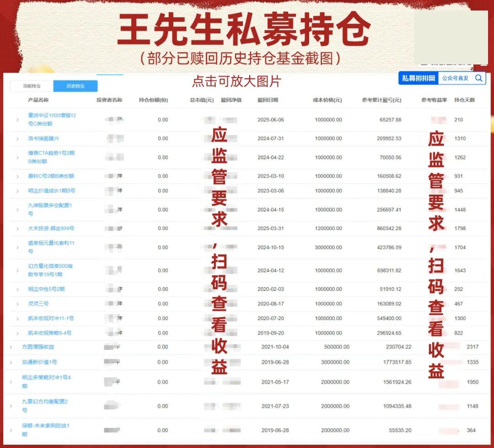Image resolution: width=494 pixels, height=448 pixels.
Task: Click the holding days value 1798
Action: [x=460, y=229]
